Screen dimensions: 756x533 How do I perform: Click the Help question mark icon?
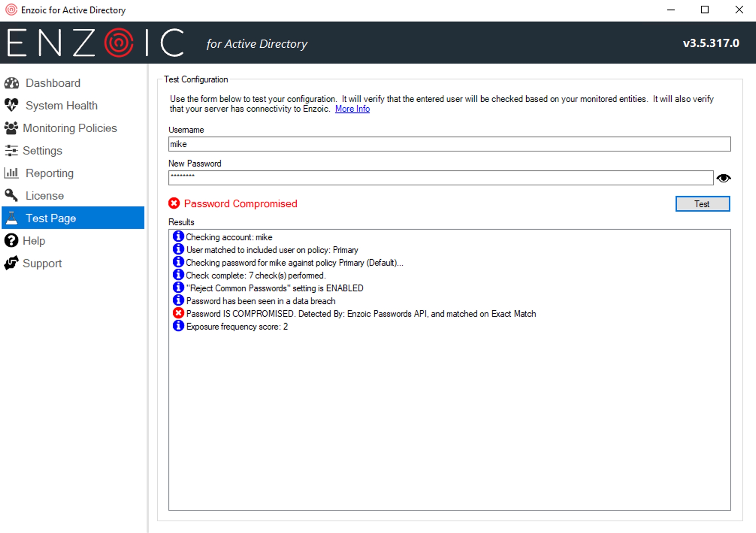[x=11, y=241]
